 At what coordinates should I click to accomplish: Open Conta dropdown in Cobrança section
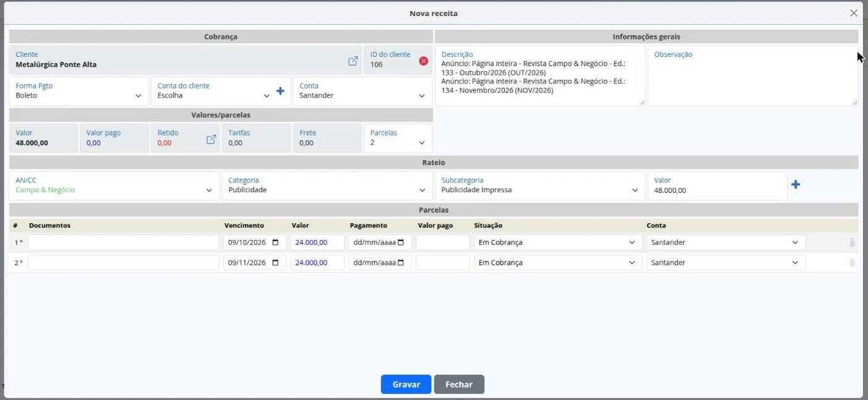[x=363, y=91]
